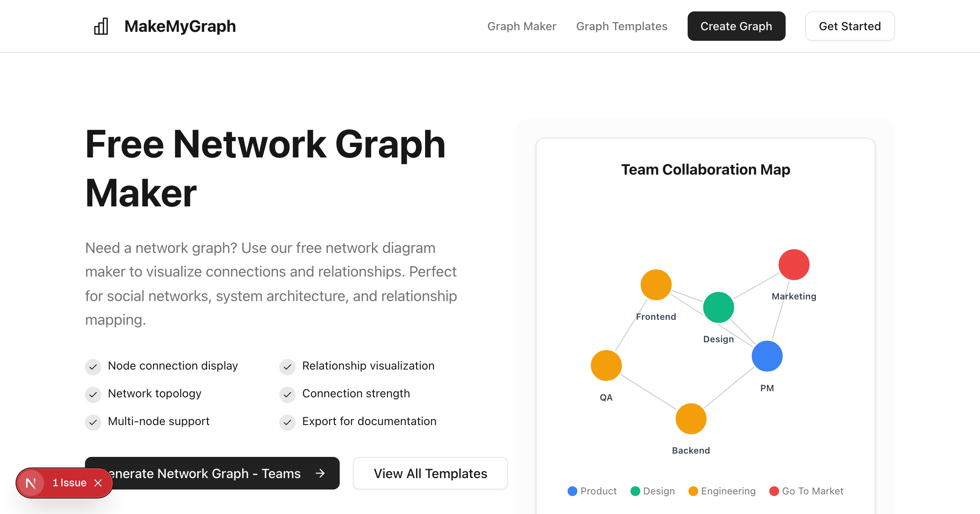Click the 'Go To Market' legend text

pyautogui.click(x=813, y=491)
